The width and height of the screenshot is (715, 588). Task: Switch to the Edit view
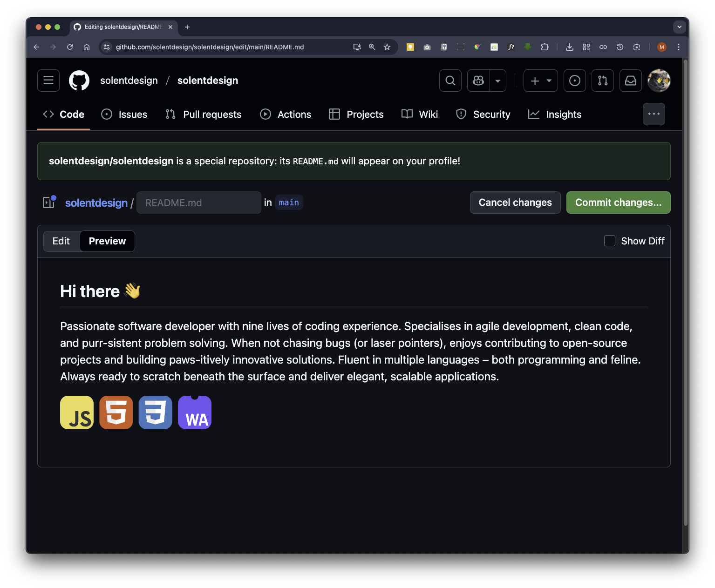(61, 241)
